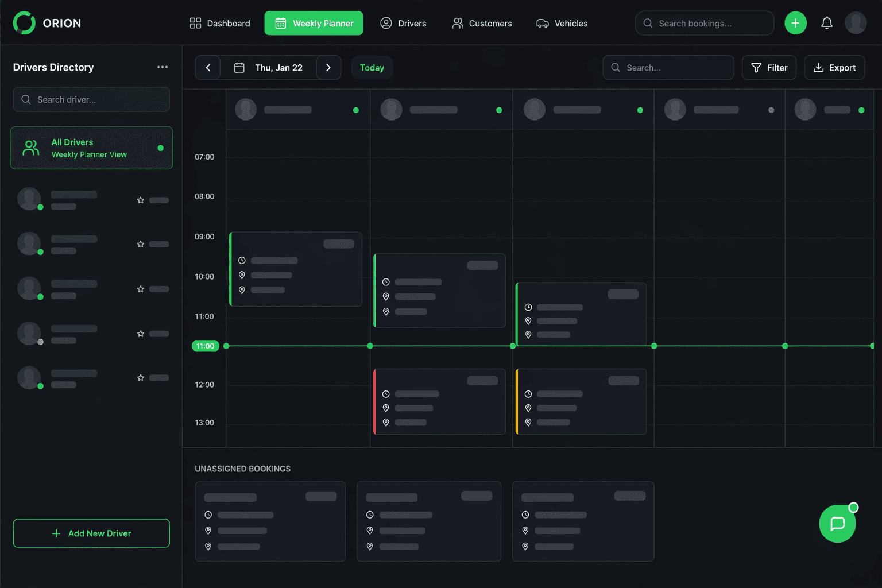Export the planner
The height and width of the screenshot is (588, 882).
[x=835, y=68]
